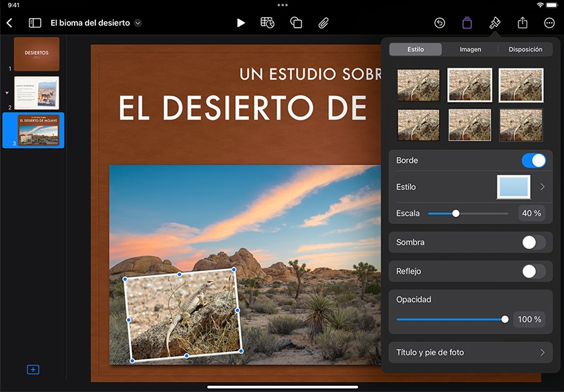
Task: Select slide 3 Desierto de Mojave thumbnail
Action: click(x=39, y=130)
